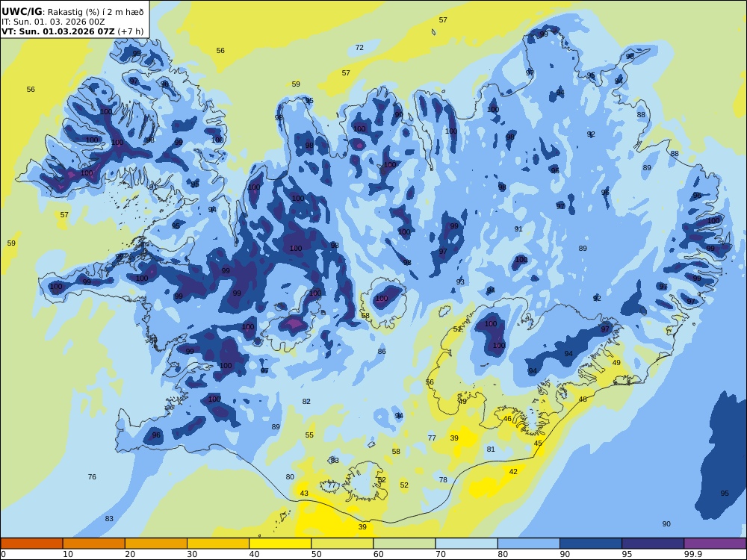Click the legend tick label '10'
The width and height of the screenshot is (747, 560).
(x=68, y=554)
